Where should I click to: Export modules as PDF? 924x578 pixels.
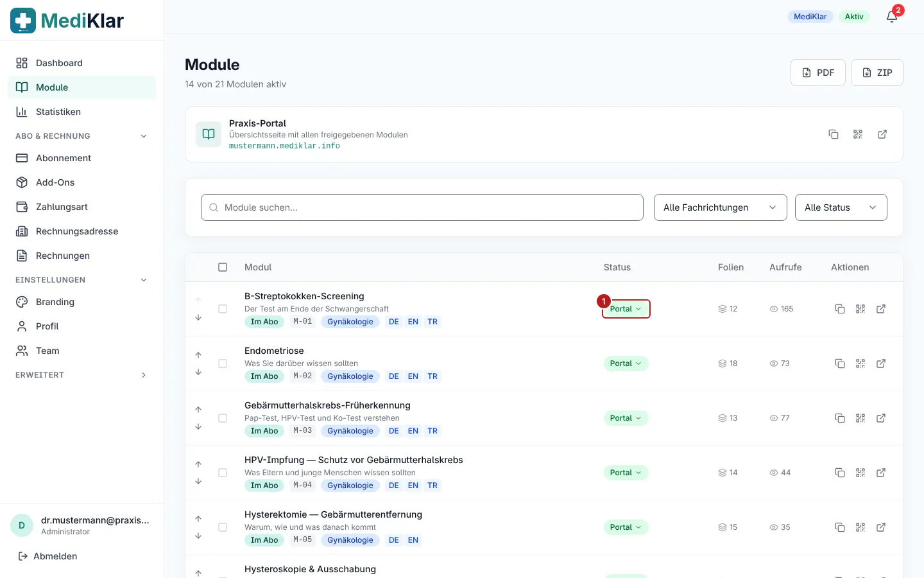click(818, 73)
